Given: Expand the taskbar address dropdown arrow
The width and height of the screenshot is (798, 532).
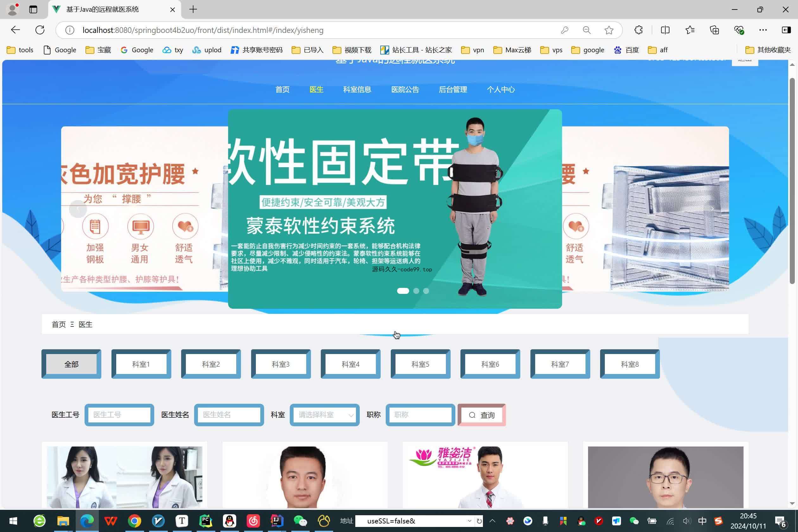Looking at the screenshot, I should (469, 521).
